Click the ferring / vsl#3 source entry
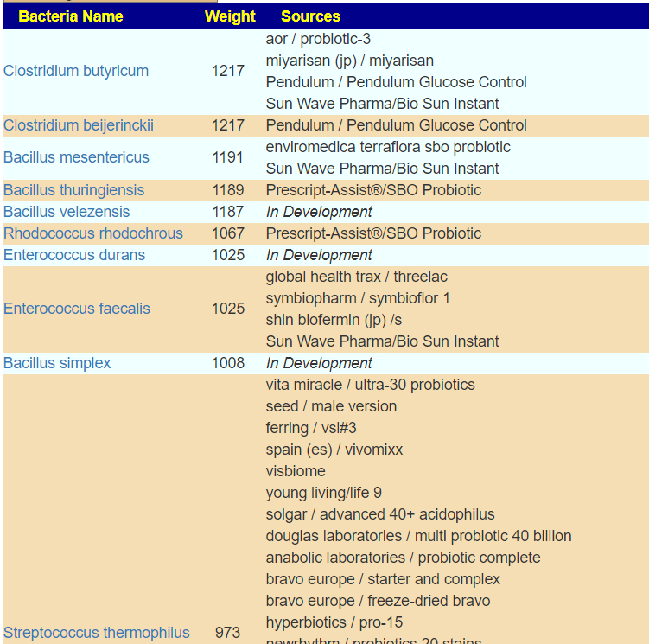The height and width of the screenshot is (644, 649). pyautogui.click(x=311, y=428)
